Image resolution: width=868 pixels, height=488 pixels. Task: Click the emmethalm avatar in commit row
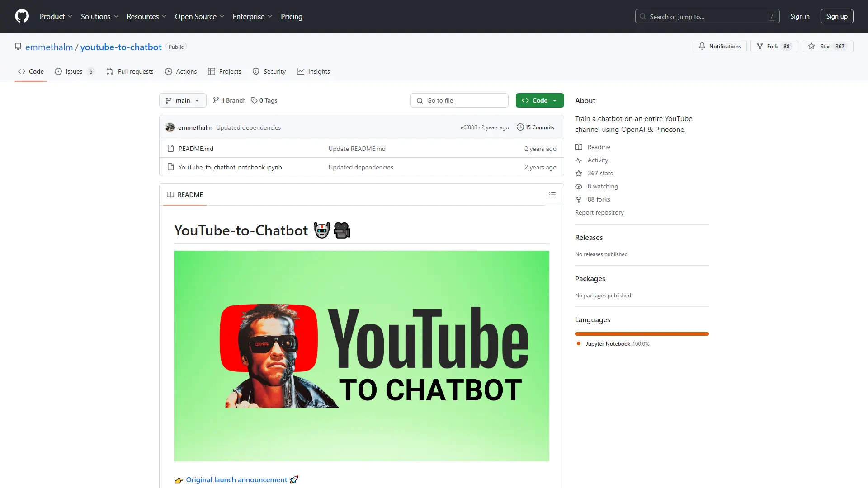(170, 127)
